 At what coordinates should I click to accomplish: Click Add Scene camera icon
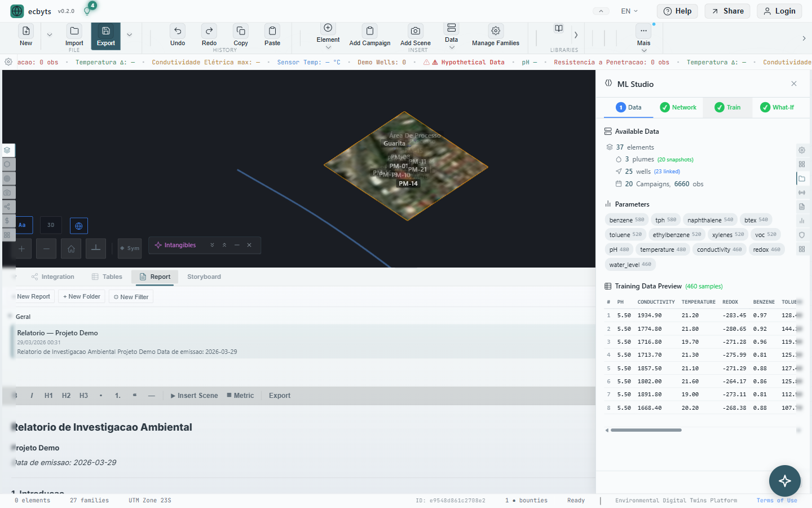point(416,31)
